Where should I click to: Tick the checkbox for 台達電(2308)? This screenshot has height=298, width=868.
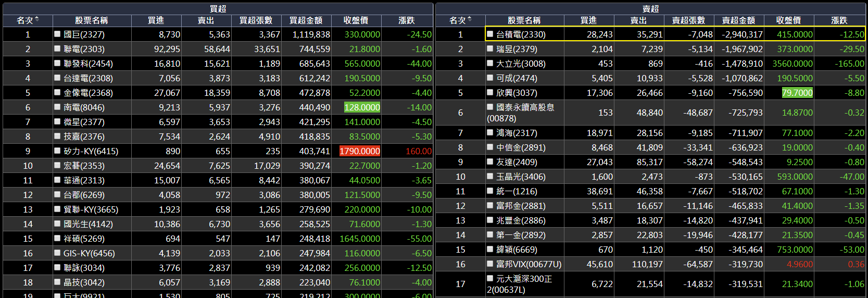pos(58,78)
